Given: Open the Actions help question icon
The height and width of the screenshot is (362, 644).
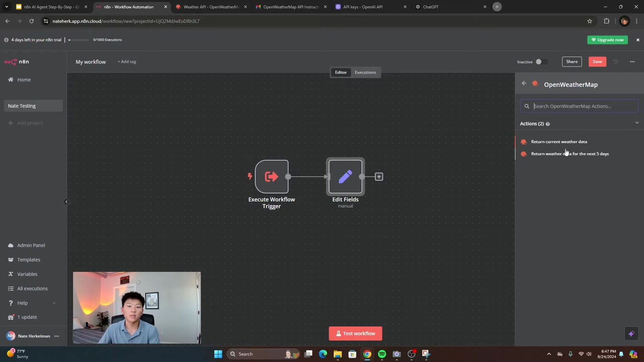Looking at the screenshot, I should [548, 124].
